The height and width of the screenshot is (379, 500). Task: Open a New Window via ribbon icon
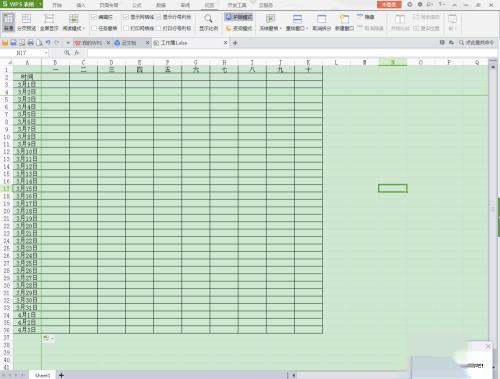344,22
